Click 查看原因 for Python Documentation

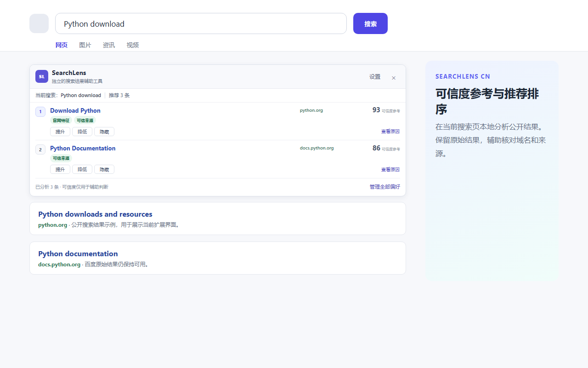pyautogui.click(x=390, y=170)
